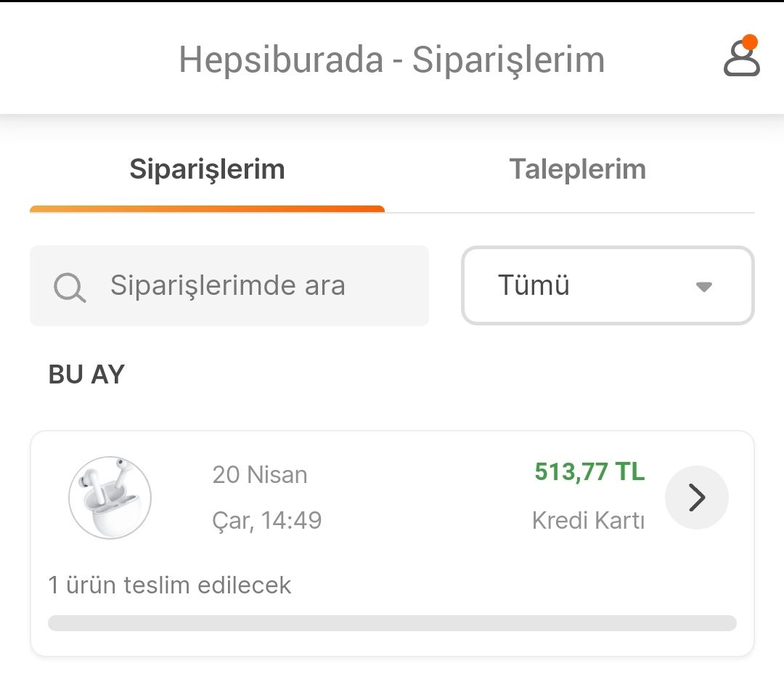This screenshot has width=784, height=674.
Task: Tap the "BU AY" section header
Action: click(x=86, y=375)
